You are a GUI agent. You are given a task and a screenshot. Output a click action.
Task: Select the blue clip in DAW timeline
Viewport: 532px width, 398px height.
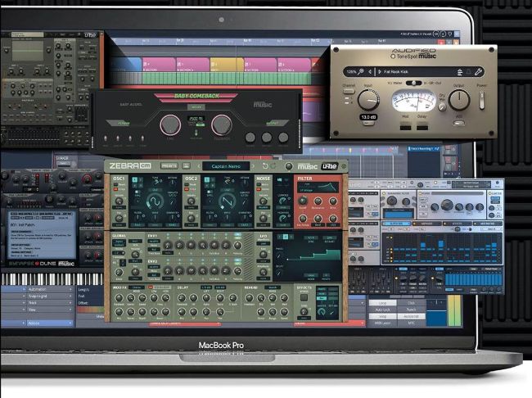(125, 65)
